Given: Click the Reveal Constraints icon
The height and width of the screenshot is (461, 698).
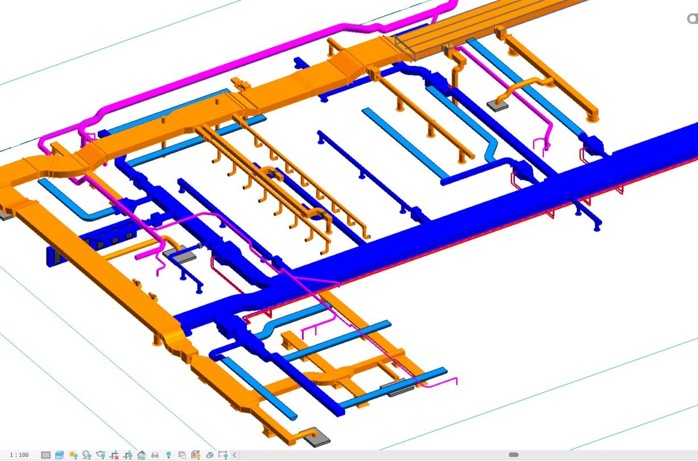Looking at the screenshot, I should click(x=223, y=455).
